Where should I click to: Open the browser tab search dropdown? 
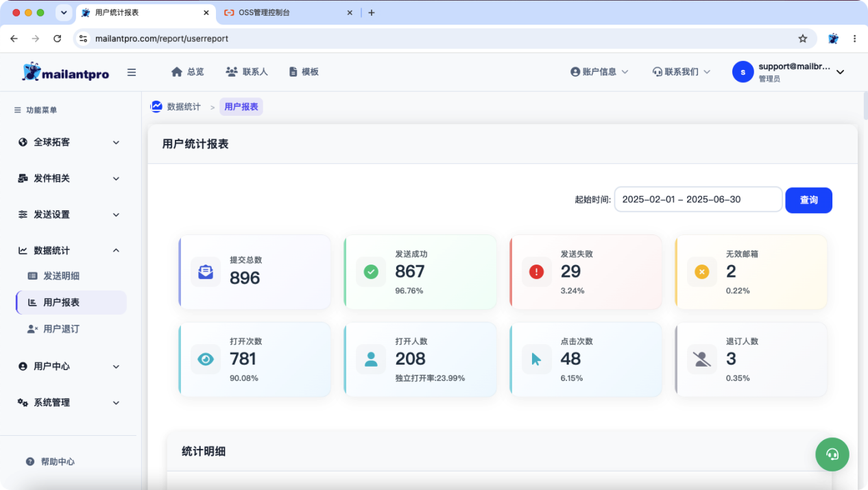pyautogui.click(x=64, y=12)
